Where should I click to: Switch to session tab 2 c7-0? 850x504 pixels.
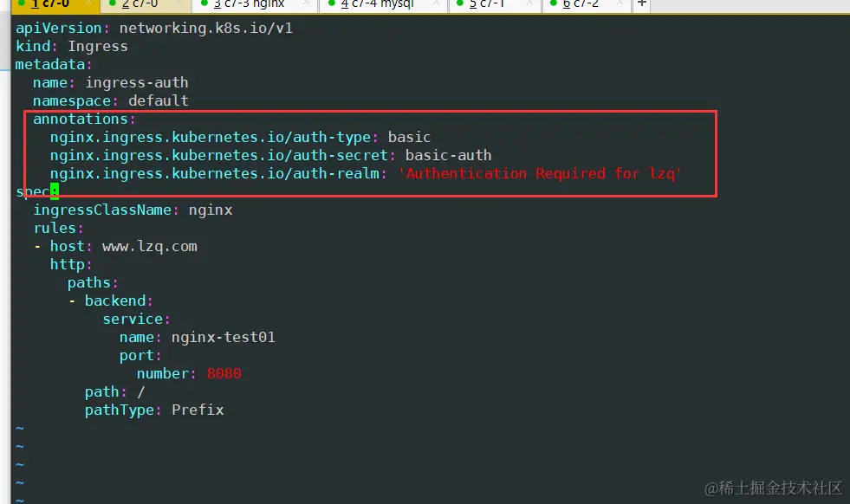[x=146, y=5]
